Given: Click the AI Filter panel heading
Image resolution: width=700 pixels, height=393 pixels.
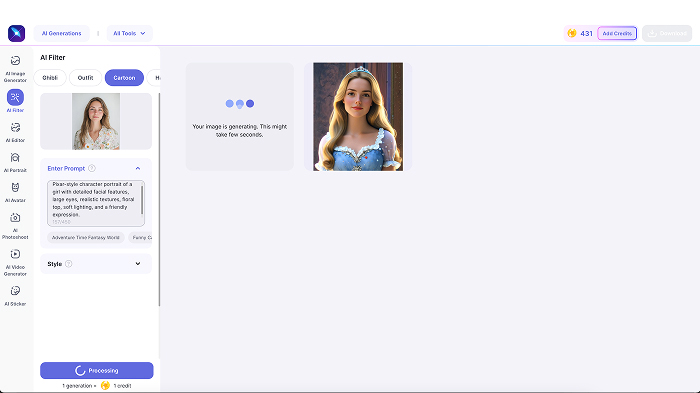Looking at the screenshot, I should 53,58.
